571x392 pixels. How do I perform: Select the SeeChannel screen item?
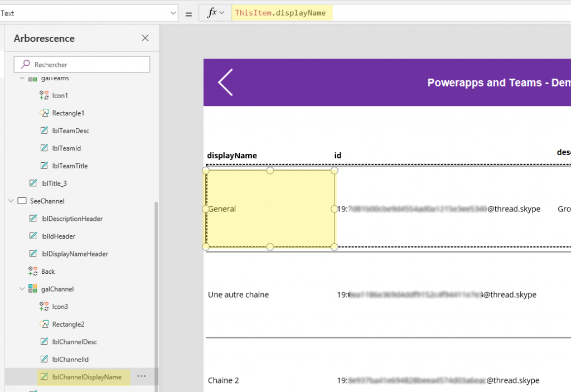click(x=47, y=201)
